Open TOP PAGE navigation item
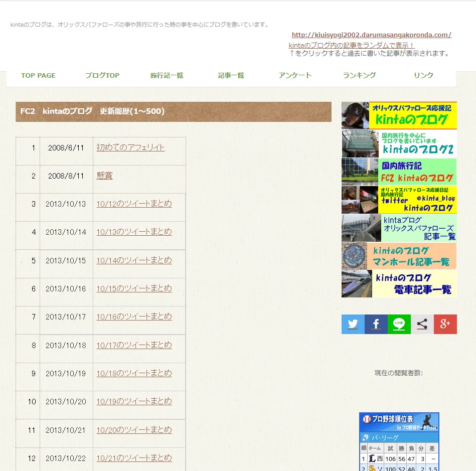Viewport: 476px width, 471px height. point(38,75)
